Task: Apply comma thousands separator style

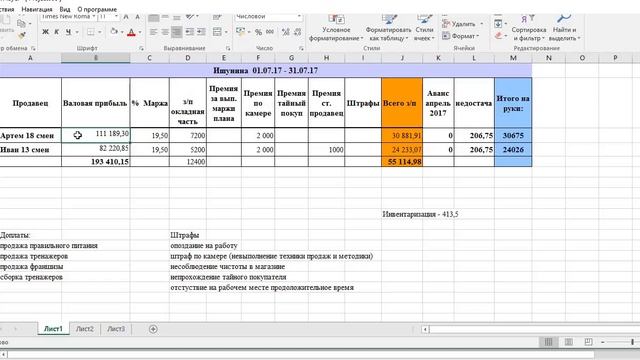Action: pos(270,32)
